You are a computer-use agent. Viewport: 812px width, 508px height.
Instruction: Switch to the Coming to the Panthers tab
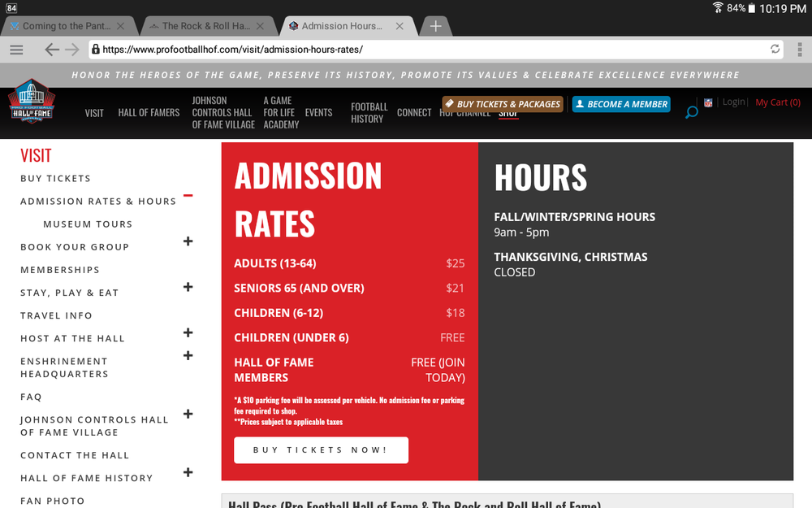67,26
